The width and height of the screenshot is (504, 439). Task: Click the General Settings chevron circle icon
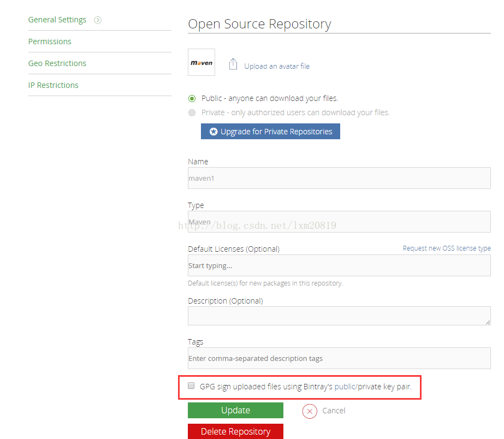tap(98, 20)
